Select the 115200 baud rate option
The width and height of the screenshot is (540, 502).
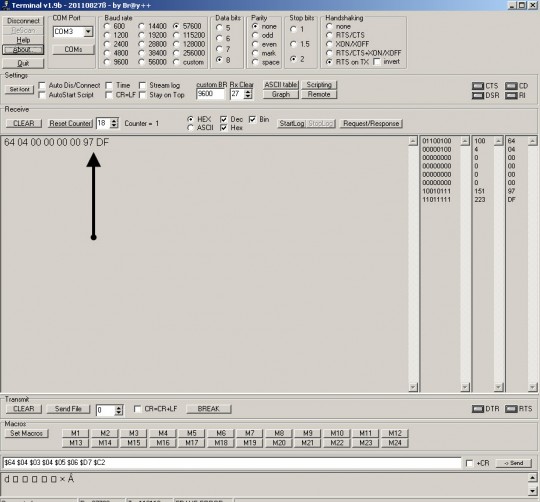coord(176,35)
